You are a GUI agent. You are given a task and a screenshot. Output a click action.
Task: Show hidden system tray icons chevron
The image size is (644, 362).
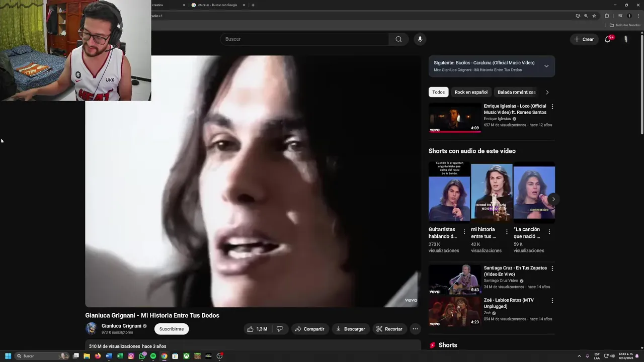click(x=579, y=356)
